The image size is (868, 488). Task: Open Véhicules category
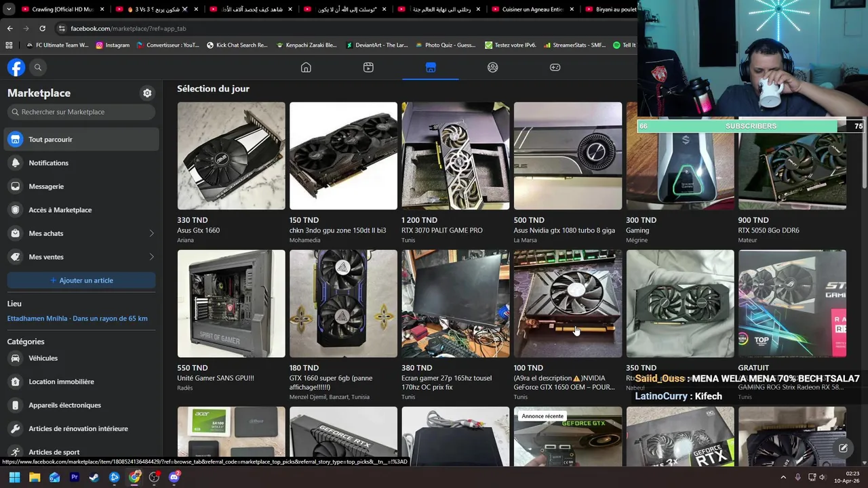pyautogui.click(x=81, y=358)
